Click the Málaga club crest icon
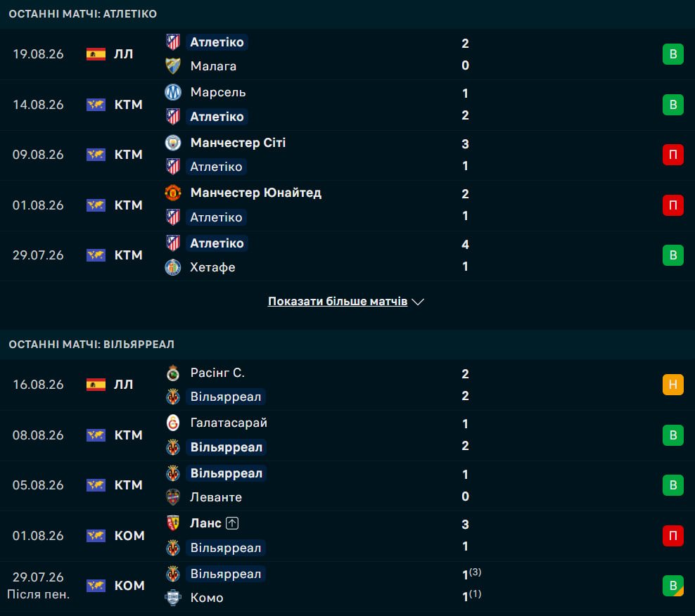Image resolution: width=695 pixels, height=616 pixels. pyautogui.click(x=173, y=66)
